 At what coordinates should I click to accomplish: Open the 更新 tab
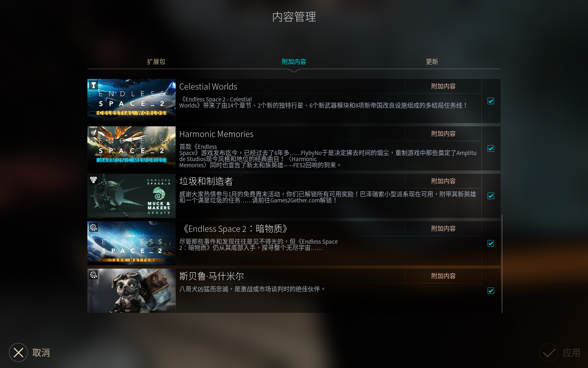(432, 62)
